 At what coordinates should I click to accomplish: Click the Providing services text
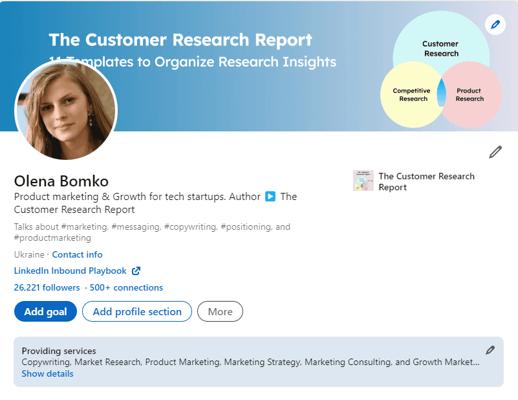tap(59, 351)
